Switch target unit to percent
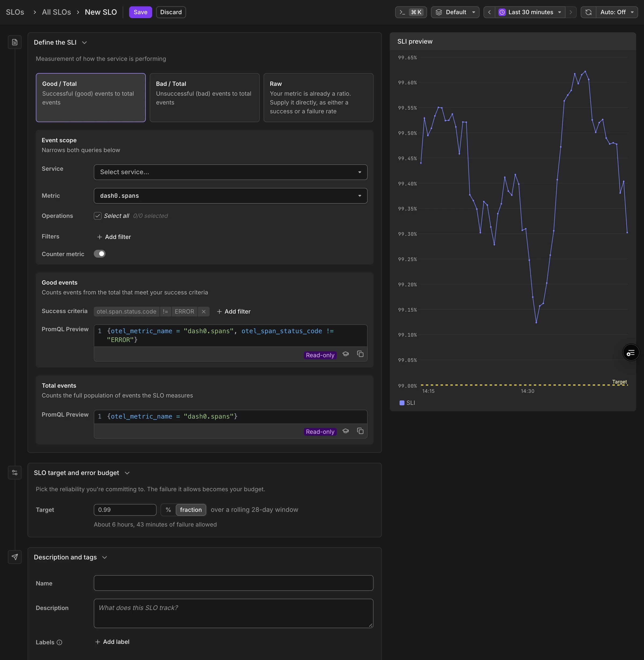Viewport: 644px width, 660px height. (168, 510)
